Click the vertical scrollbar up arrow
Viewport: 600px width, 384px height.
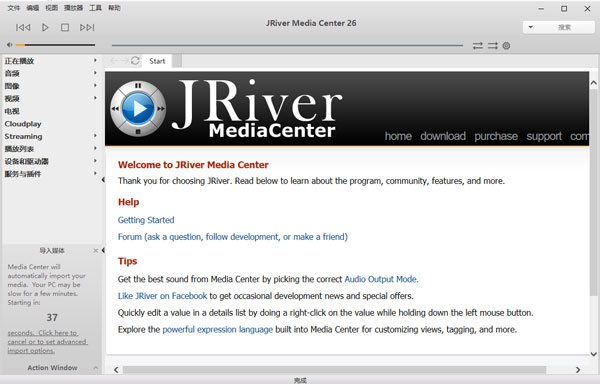593,83
